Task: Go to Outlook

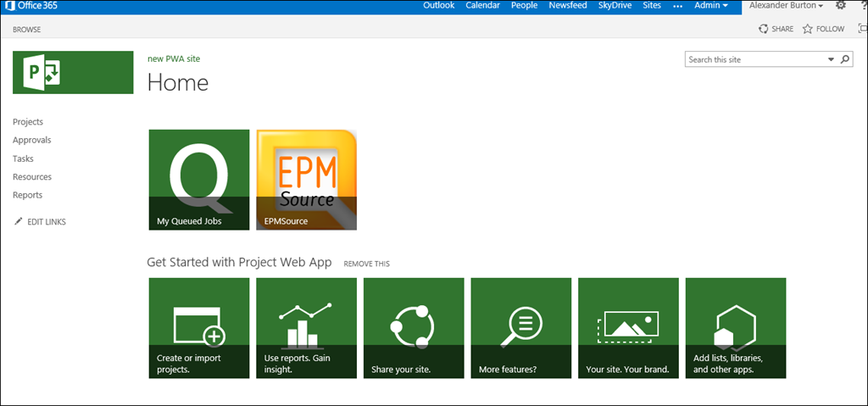Action: (x=439, y=6)
